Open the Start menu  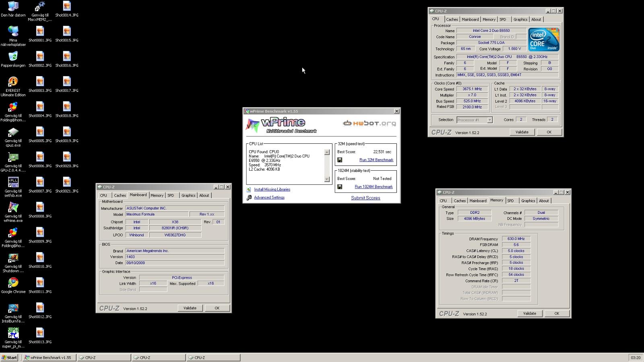point(9,358)
